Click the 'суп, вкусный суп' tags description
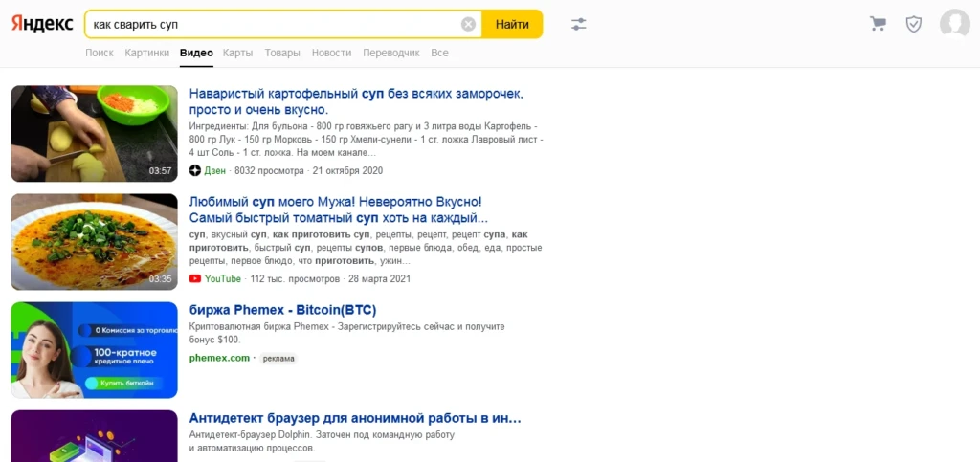980x462 pixels. pyautogui.click(x=367, y=248)
